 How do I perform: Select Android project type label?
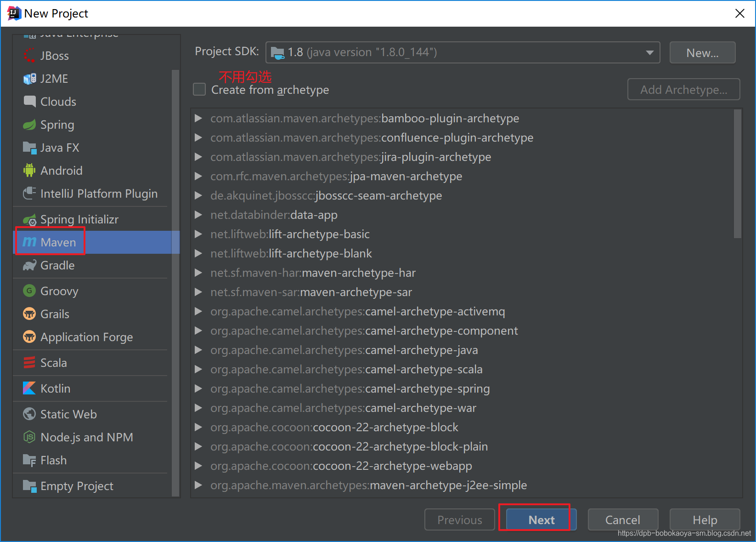click(x=62, y=171)
